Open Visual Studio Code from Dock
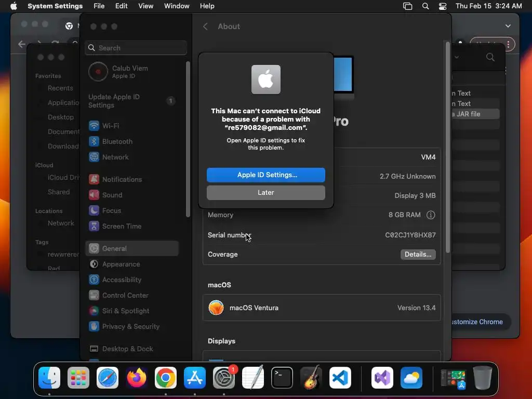 (x=340, y=378)
